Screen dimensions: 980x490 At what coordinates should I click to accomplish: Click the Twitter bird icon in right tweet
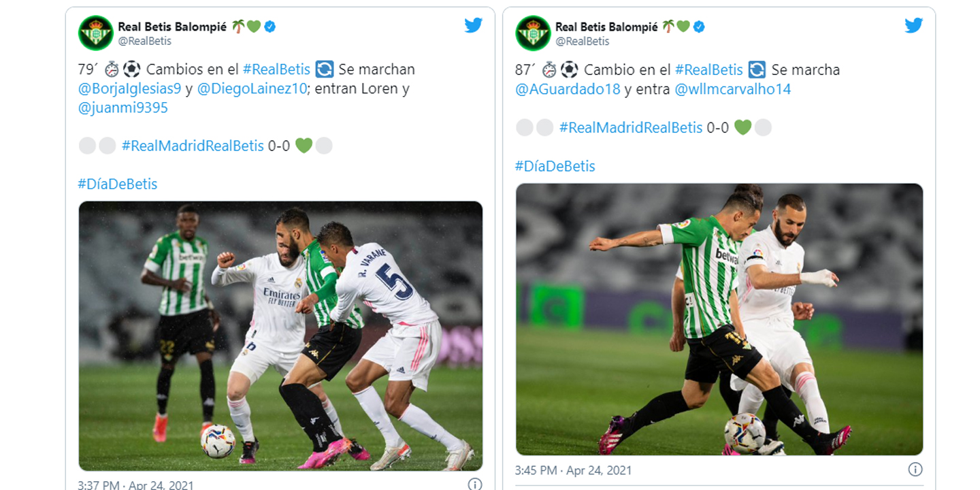913,25
